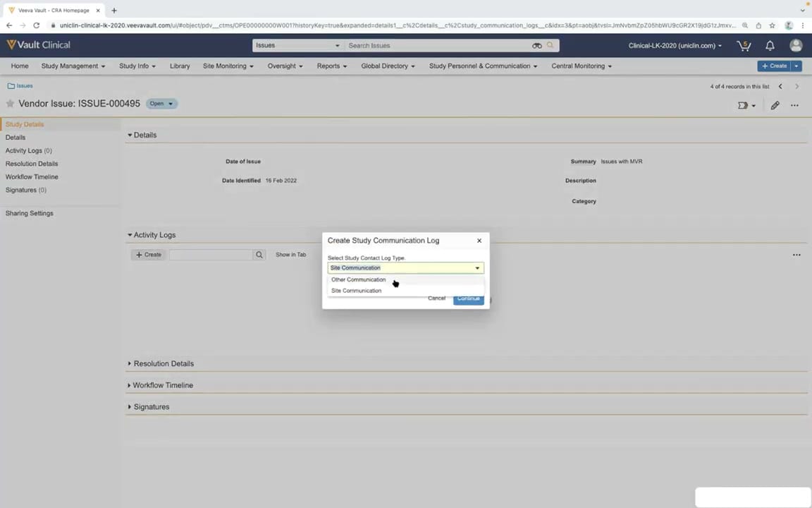Click the Search Issues input field
Image resolution: width=812 pixels, height=508 pixels.
(x=438, y=46)
